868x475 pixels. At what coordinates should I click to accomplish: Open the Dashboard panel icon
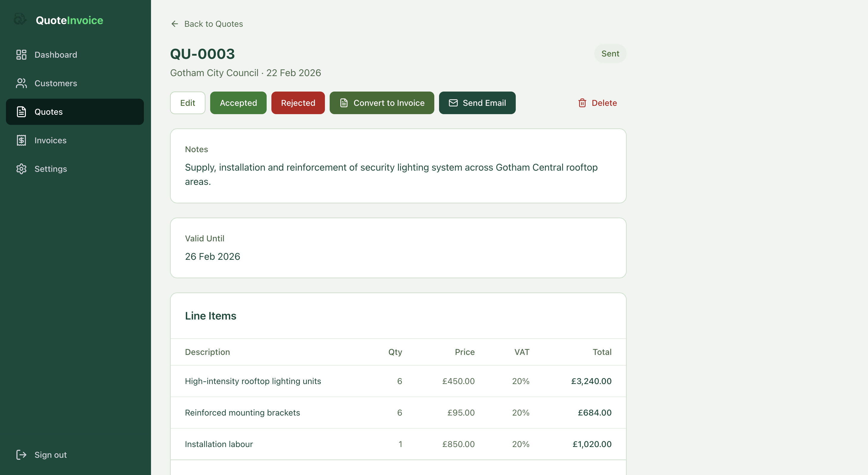click(21, 54)
